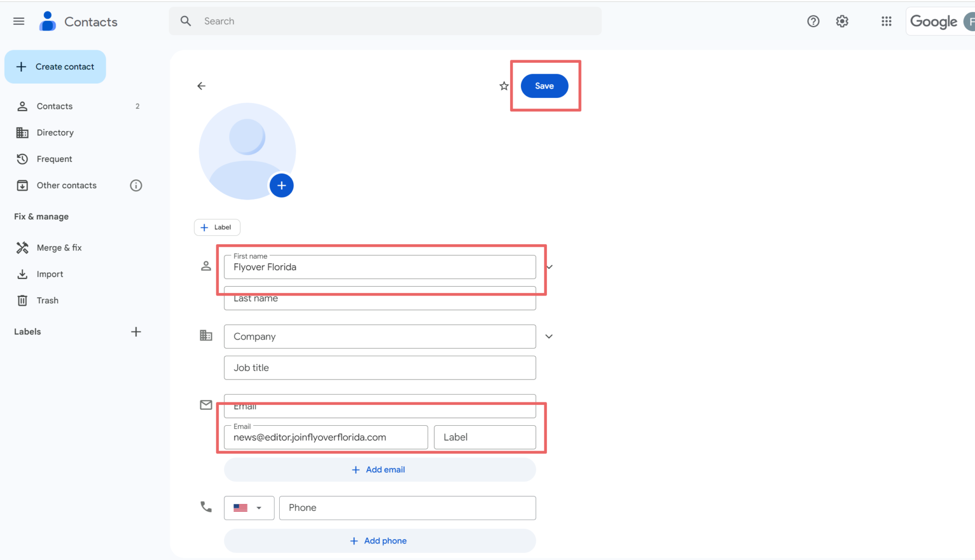The height and width of the screenshot is (560, 975).
Task: Click Add email
Action: pyautogui.click(x=380, y=470)
